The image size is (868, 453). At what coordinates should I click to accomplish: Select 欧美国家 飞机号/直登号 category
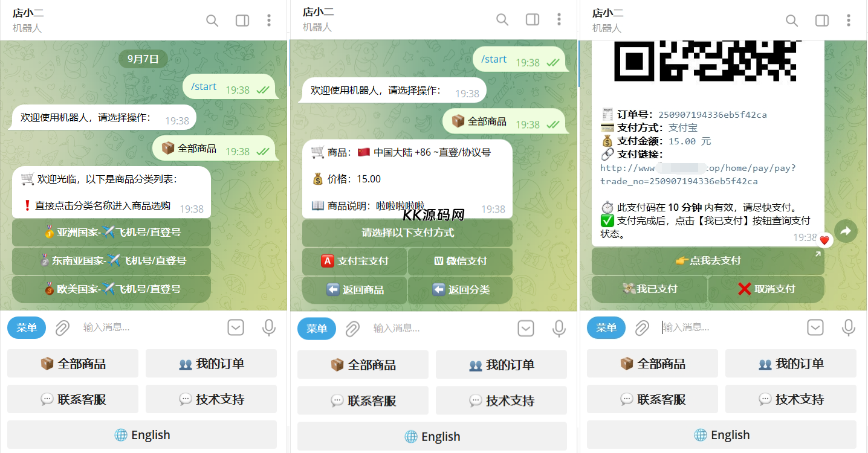111,289
